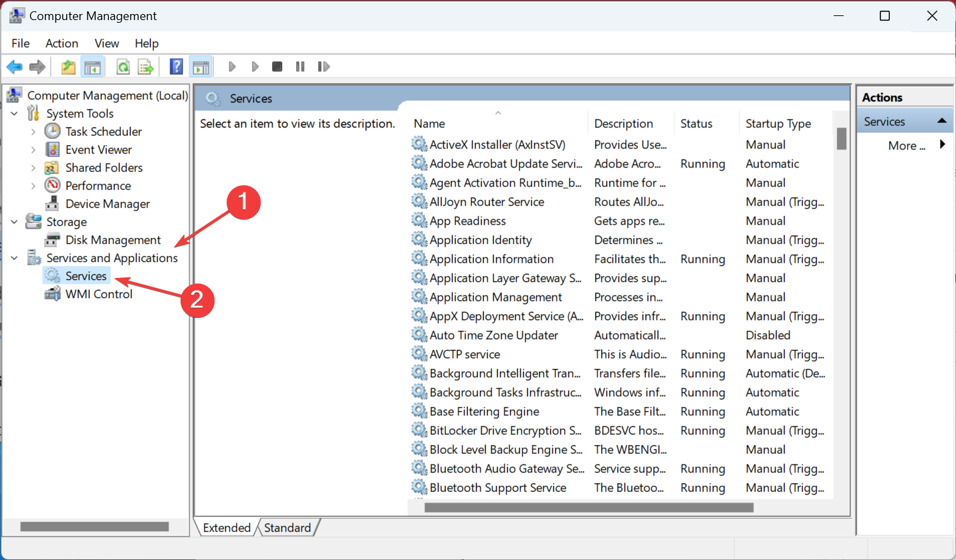Open the Action menu

(62, 43)
